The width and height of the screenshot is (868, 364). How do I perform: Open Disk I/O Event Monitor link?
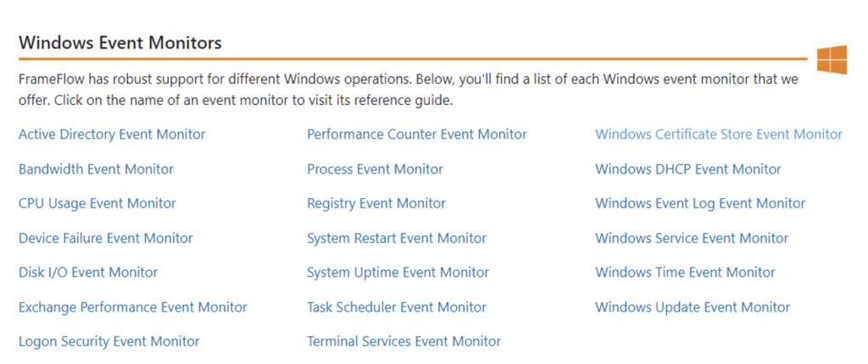pos(88,273)
